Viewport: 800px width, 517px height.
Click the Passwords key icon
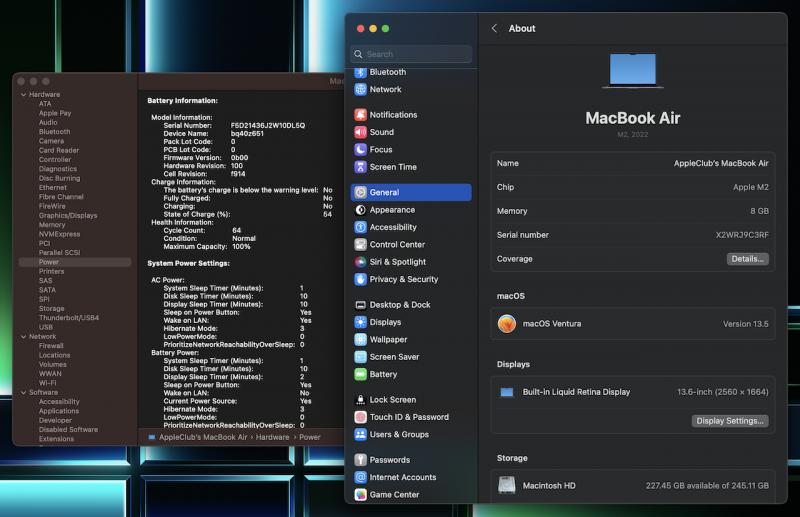[x=361, y=460]
